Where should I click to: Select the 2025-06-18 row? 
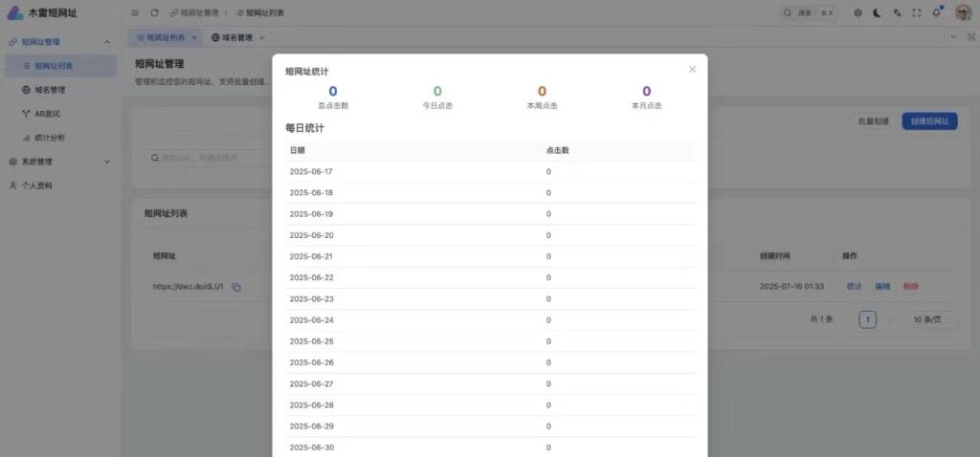490,192
